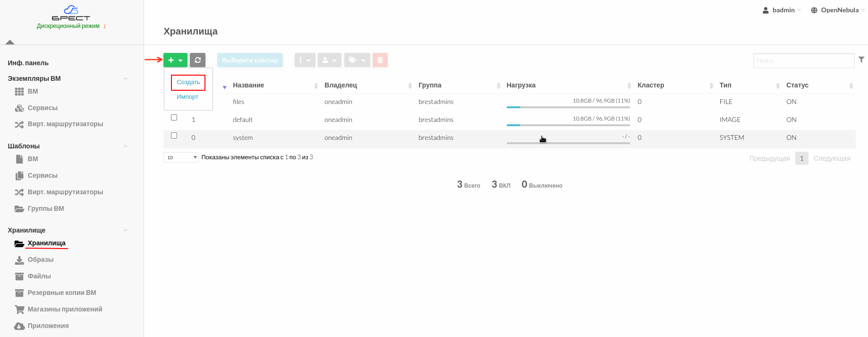
Task: Click into the Поиск search field
Action: pos(803,60)
